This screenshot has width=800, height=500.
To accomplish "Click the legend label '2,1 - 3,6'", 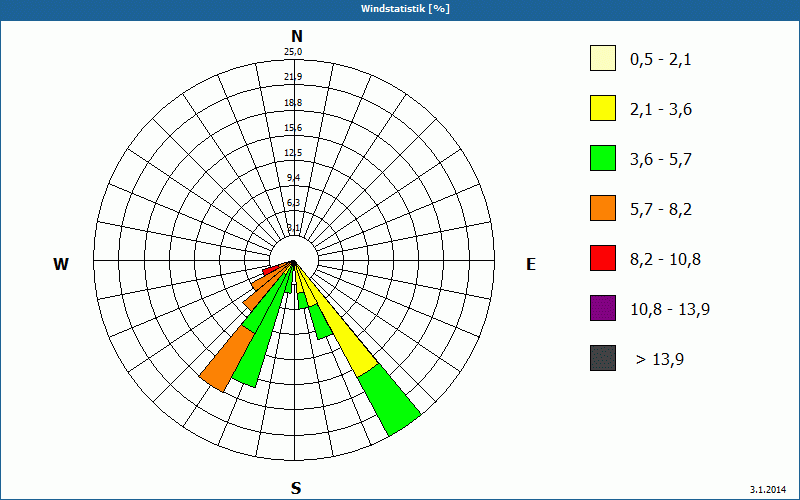I will pyautogui.click(x=661, y=110).
